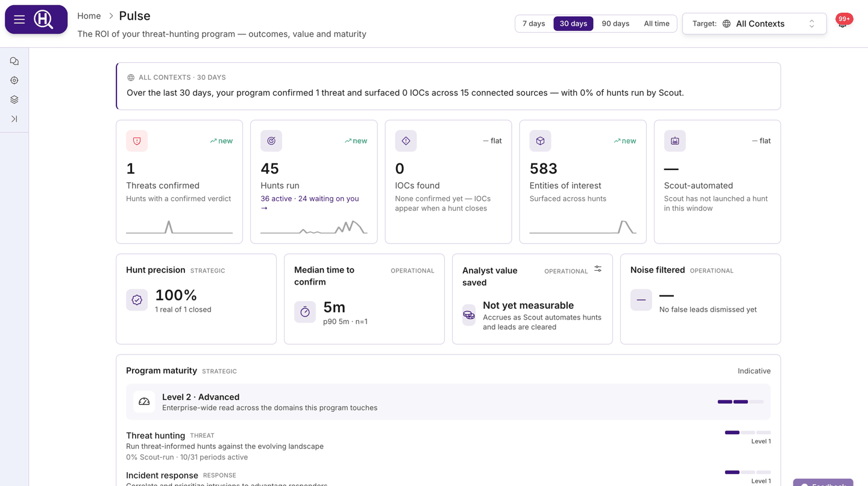Click the globe icon in the Target selector
The image size is (868, 486).
[x=726, y=24]
